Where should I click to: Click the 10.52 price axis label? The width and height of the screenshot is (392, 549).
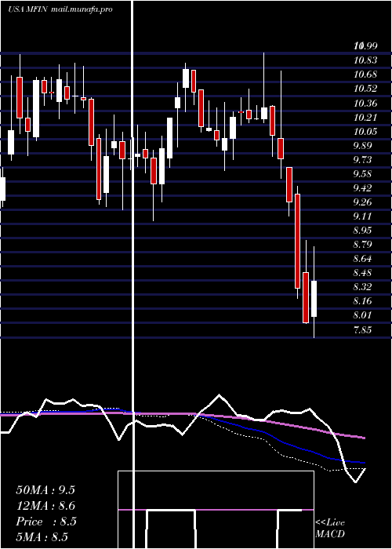tap(365, 89)
